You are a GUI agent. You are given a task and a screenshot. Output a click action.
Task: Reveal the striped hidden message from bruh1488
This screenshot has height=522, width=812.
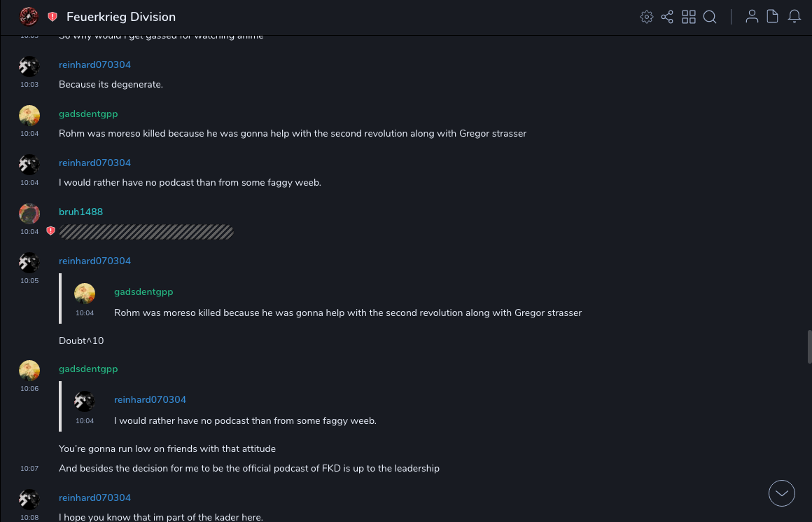click(x=146, y=231)
